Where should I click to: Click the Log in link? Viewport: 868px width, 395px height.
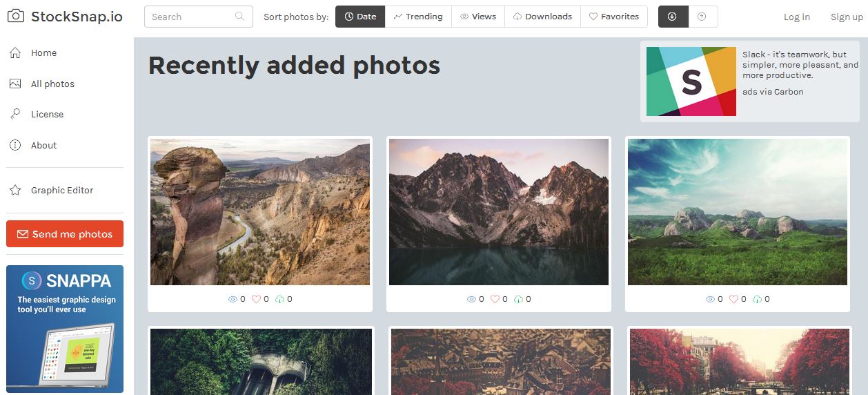tap(796, 17)
